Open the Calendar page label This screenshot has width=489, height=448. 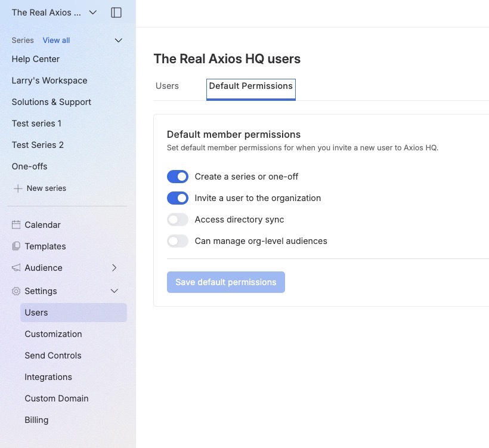pos(43,225)
